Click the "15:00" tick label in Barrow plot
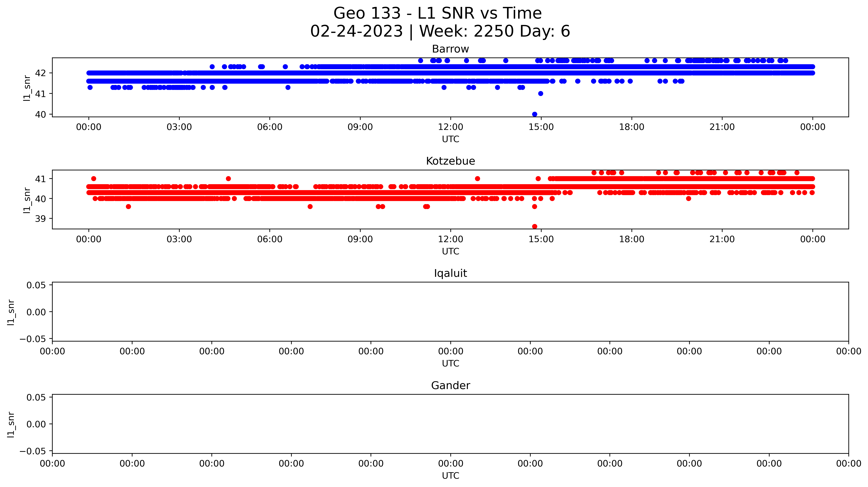The image size is (868, 487). coord(541,127)
